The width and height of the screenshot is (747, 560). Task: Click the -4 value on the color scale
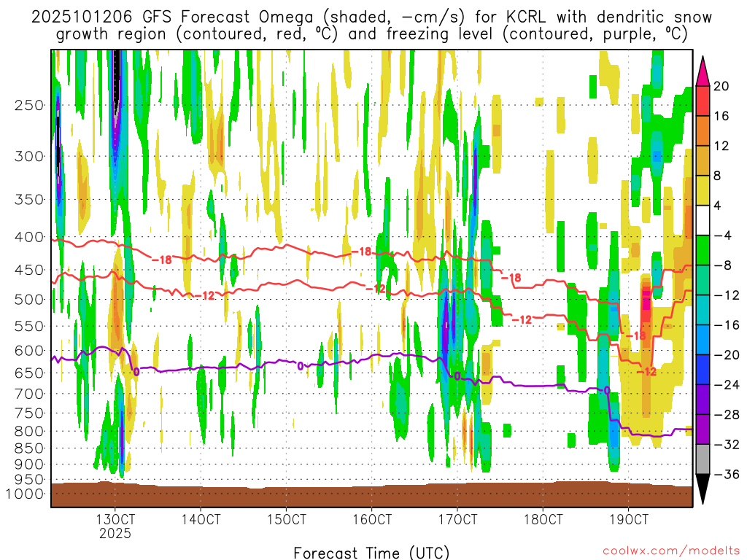(x=722, y=236)
